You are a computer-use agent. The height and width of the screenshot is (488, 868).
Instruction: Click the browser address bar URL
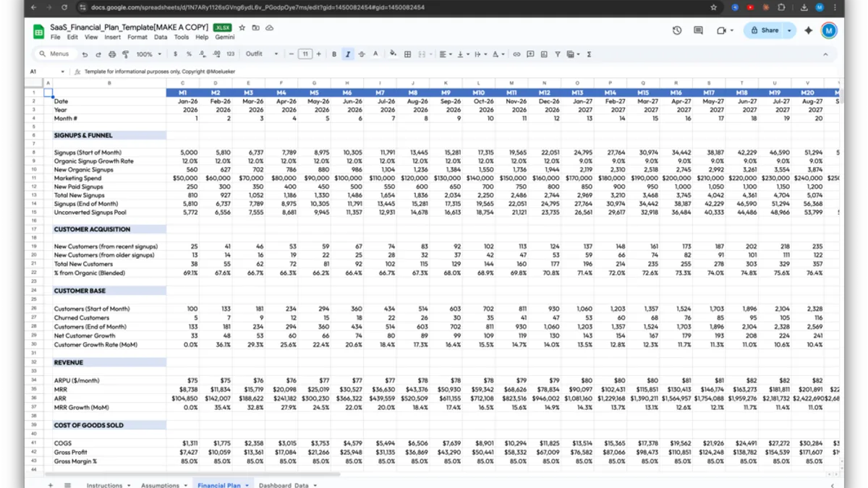[258, 7]
